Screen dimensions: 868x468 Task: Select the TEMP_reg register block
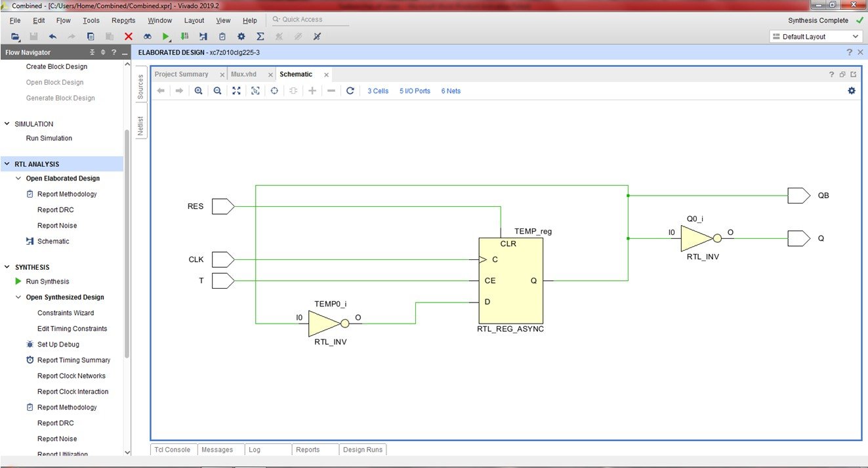[x=510, y=280]
